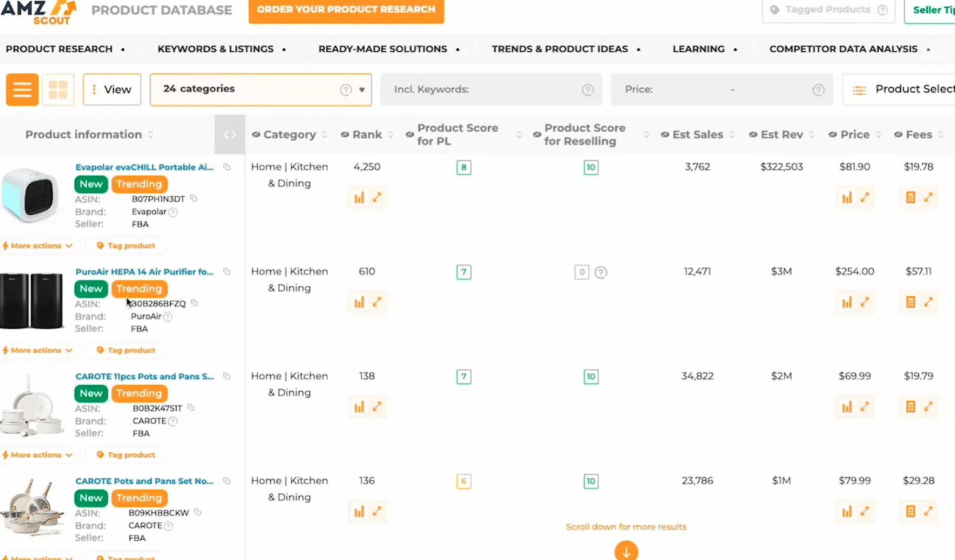The width and height of the screenshot is (955, 560).
Task: Open the 24 categories dropdown
Action: (260, 89)
